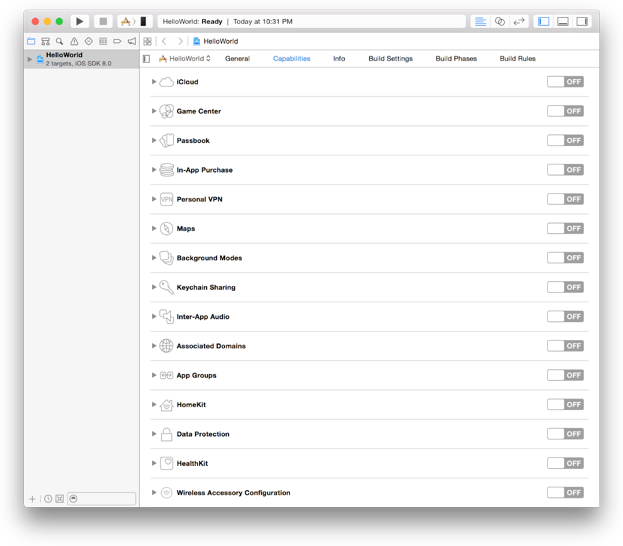Open the Build Phases tab
The image size is (623, 546).
[x=456, y=59]
